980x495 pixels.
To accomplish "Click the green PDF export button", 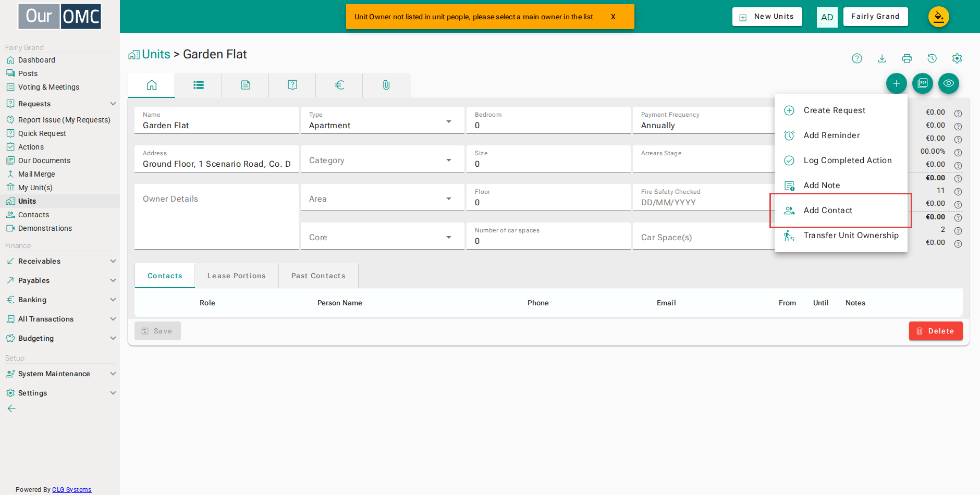I will pyautogui.click(x=923, y=83).
